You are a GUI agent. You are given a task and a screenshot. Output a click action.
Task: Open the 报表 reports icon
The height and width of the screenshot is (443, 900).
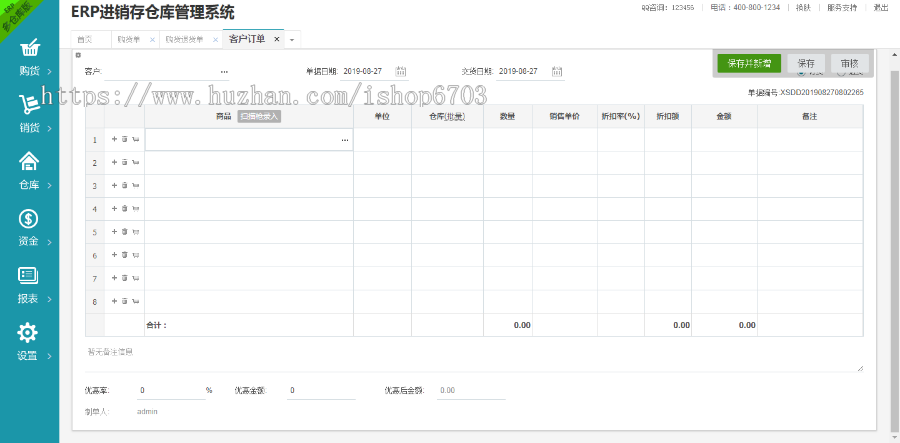[x=29, y=276]
